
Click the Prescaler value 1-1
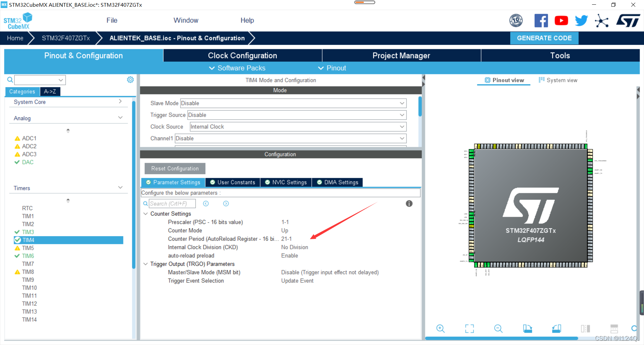285,222
